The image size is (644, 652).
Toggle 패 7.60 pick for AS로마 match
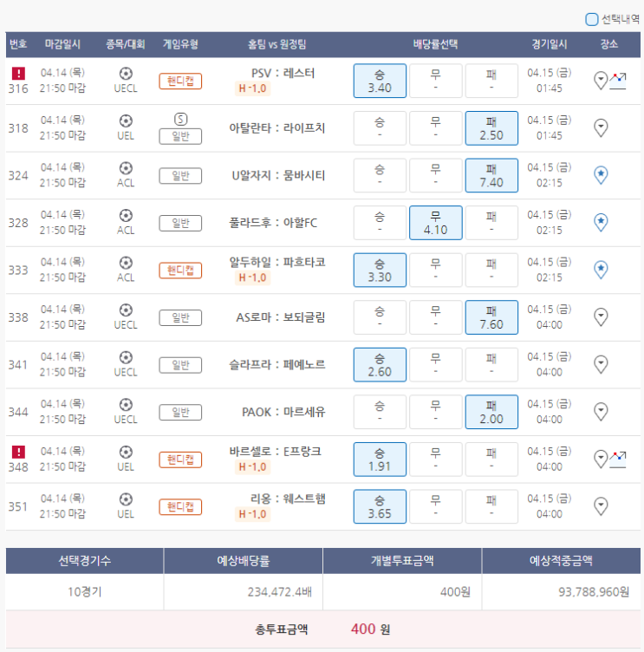[x=491, y=317]
